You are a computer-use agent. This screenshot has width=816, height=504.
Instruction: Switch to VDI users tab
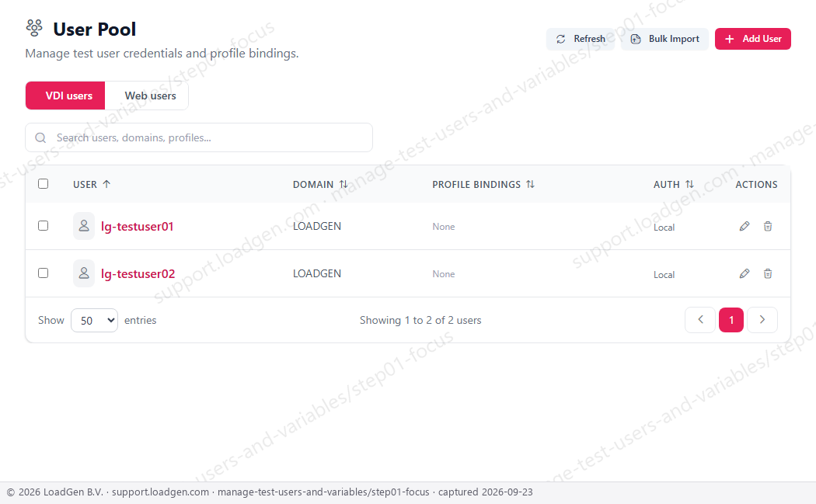click(x=65, y=96)
